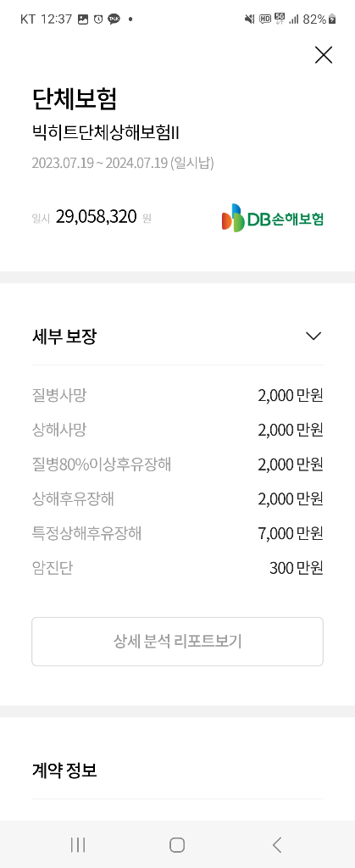Open 상세 분석 리포트보기
The width and height of the screenshot is (355, 868).
(x=178, y=642)
